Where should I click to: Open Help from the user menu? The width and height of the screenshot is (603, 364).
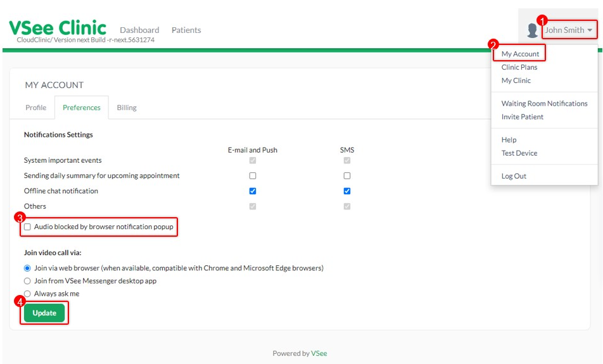click(509, 140)
